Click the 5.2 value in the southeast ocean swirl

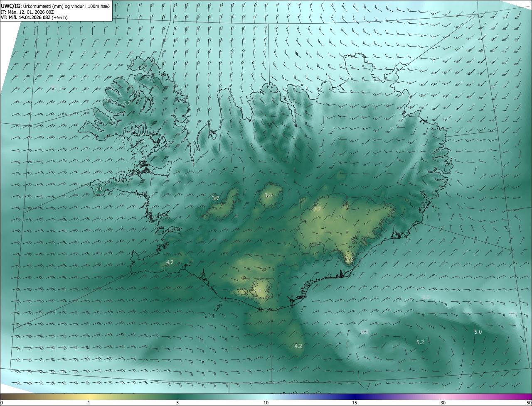coord(420,342)
